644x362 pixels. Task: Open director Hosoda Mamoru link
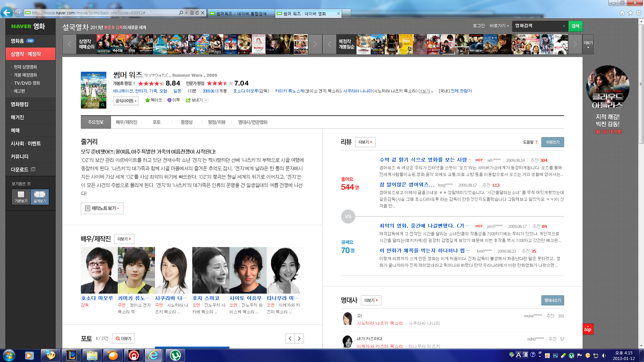[x=97, y=298]
